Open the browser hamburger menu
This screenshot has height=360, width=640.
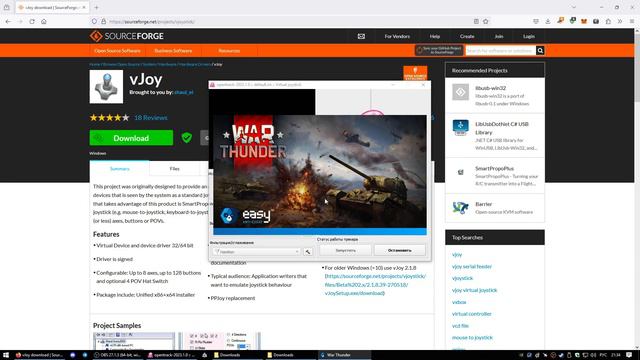point(632,21)
